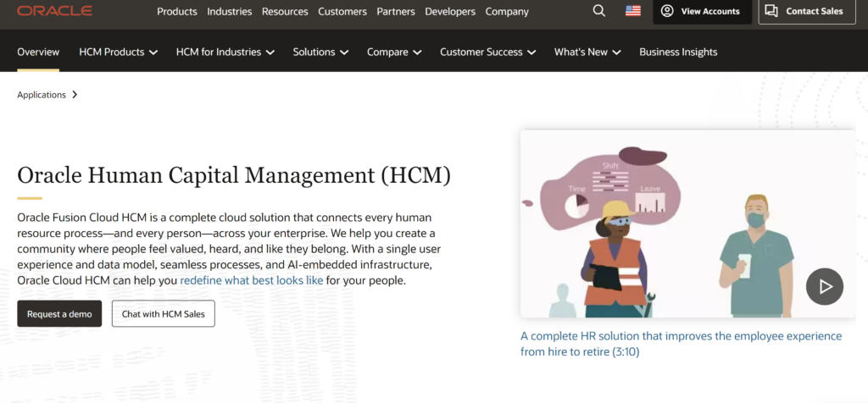Expand the What's New menu
Screen dimensions: 868x403
587,52
